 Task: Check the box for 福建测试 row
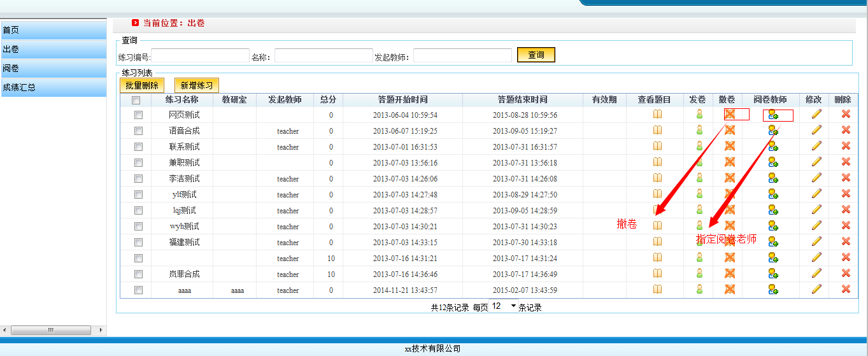click(138, 243)
